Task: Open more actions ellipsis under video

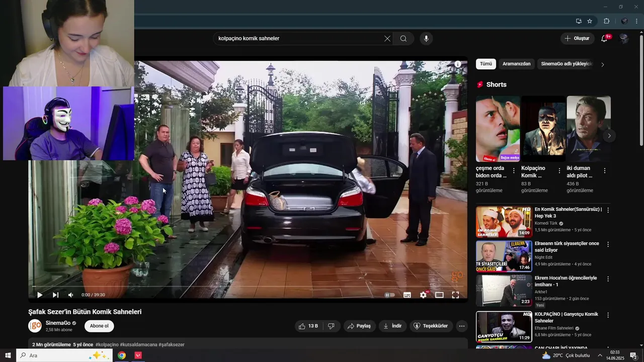Action: pos(462,326)
